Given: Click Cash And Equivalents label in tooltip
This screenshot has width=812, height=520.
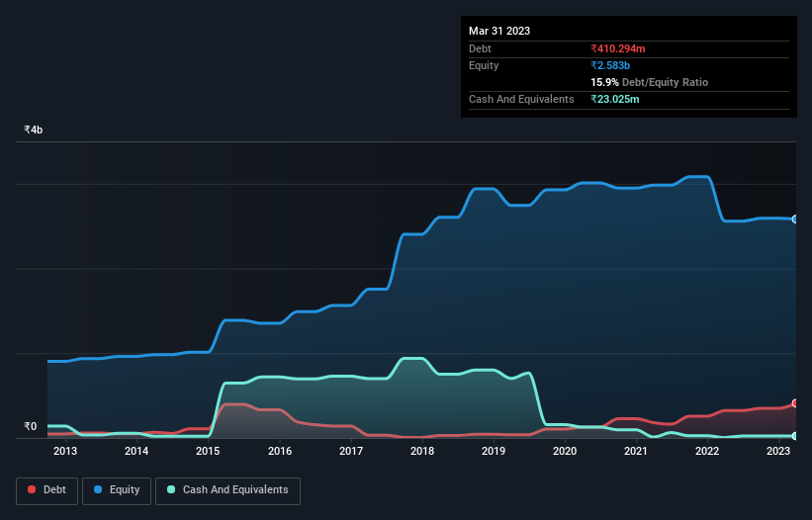Looking at the screenshot, I should pos(521,99).
